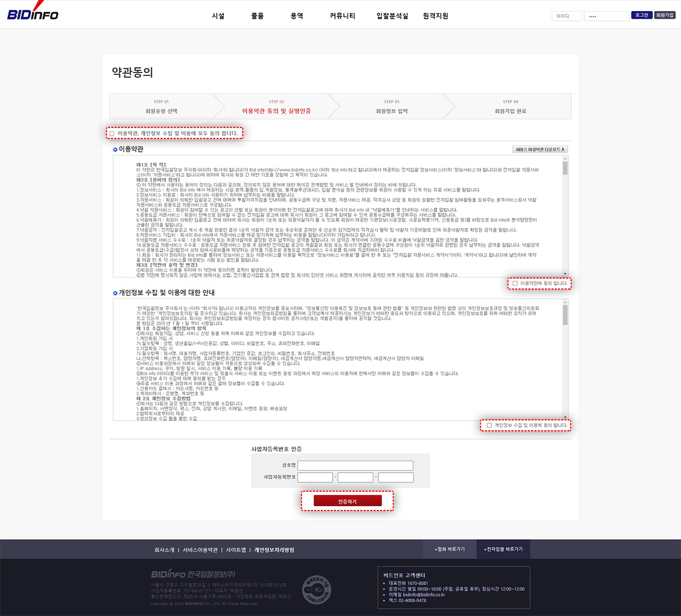Click the 대표전화 1670-6081 text

click(408, 583)
